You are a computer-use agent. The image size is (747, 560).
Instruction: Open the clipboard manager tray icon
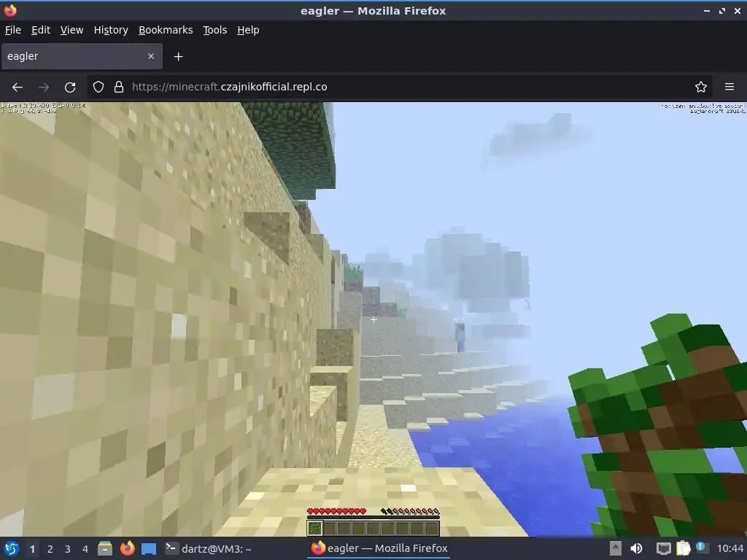point(683,548)
